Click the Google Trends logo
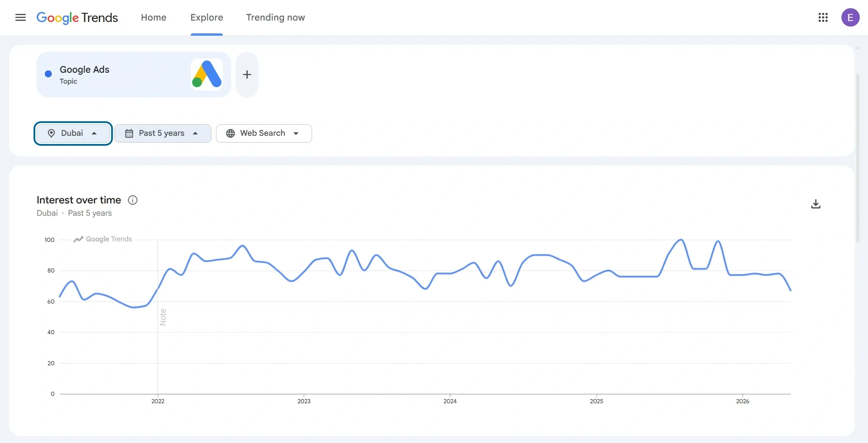Image resolution: width=868 pixels, height=443 pixels. click(x=77, y=17)
